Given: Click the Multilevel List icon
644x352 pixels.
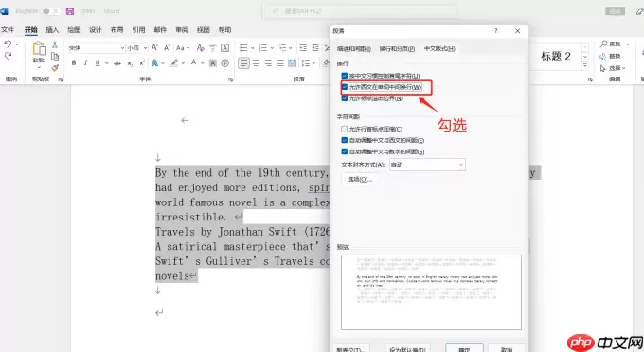Looking at the screenshot, I should point(283,48).
